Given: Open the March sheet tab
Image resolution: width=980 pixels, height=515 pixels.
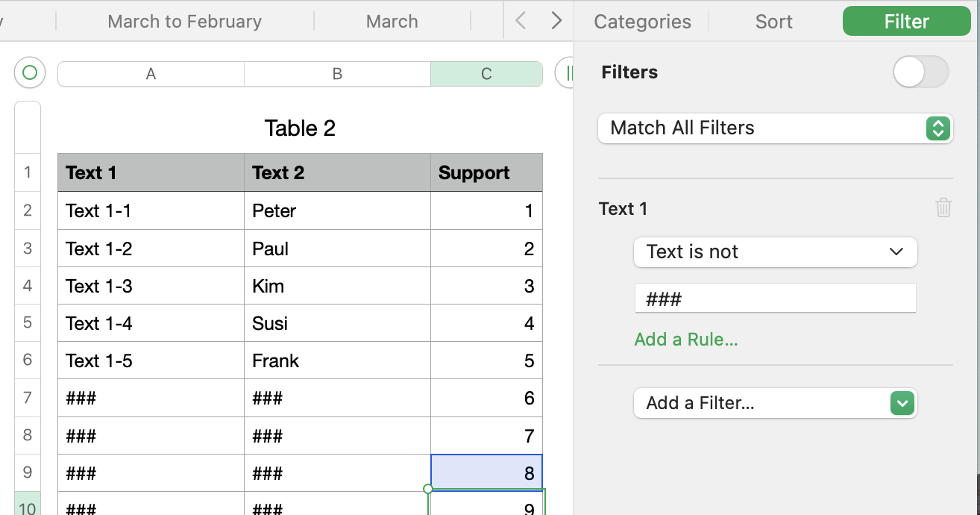Looking at the screenshot, I should pos(392,22).
